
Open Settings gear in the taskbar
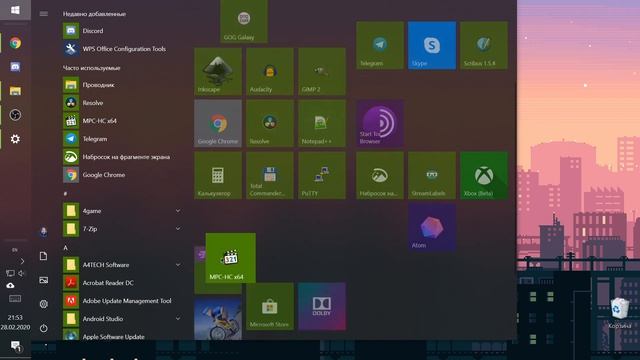pyautogui.click(x=15, y=139)
